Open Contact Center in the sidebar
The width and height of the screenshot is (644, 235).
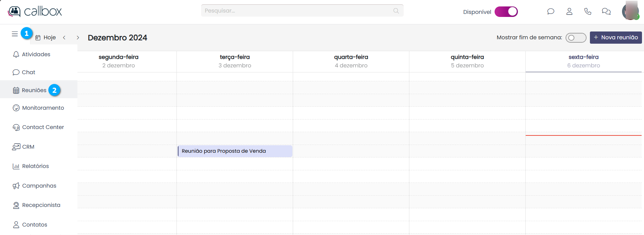tap(43, 127)
